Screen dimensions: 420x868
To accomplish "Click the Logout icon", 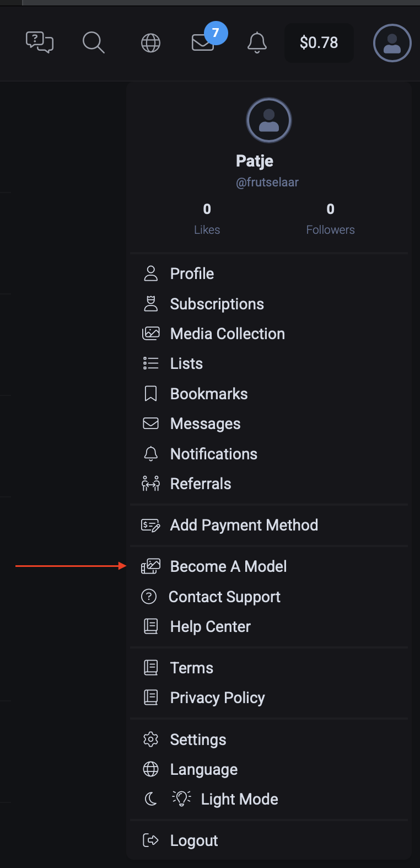I will point(150,840).
